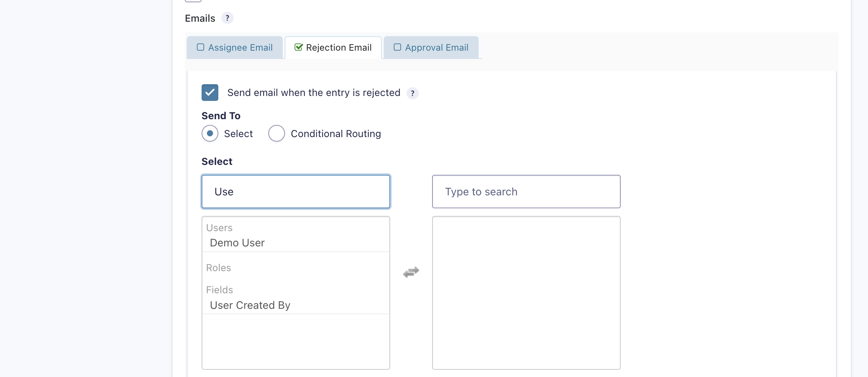Select the Rejection Email tab

click(338, 48)
